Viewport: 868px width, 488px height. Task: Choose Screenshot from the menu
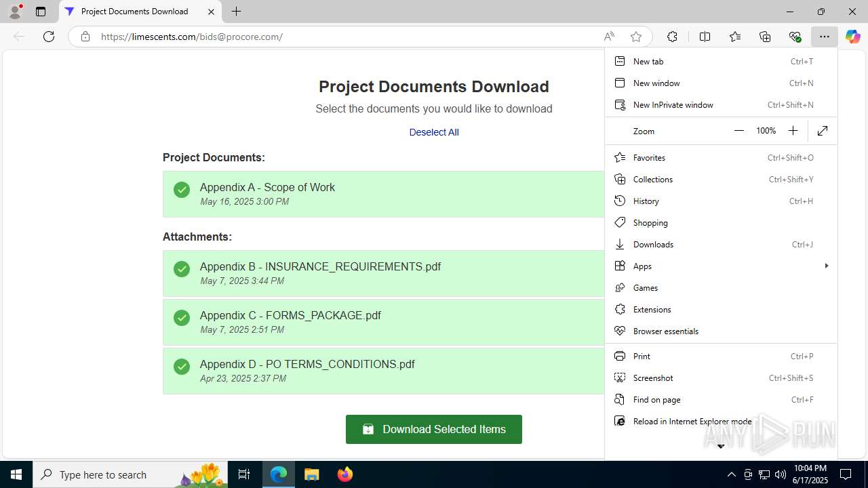tap(721, 378)
